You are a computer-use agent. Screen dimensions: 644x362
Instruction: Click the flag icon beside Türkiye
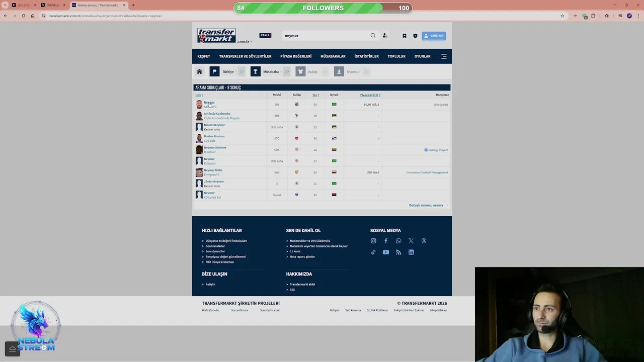click(214, 71)
